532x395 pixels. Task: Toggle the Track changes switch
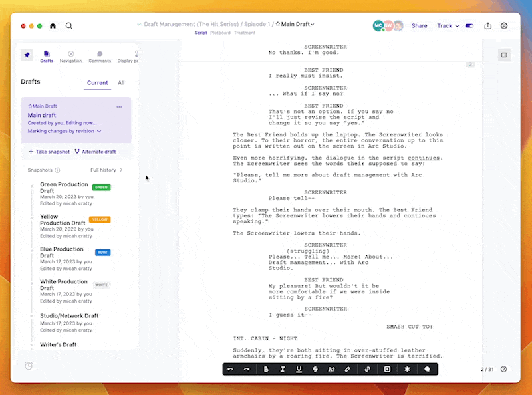pyautogui.click(x=469, y=26)
